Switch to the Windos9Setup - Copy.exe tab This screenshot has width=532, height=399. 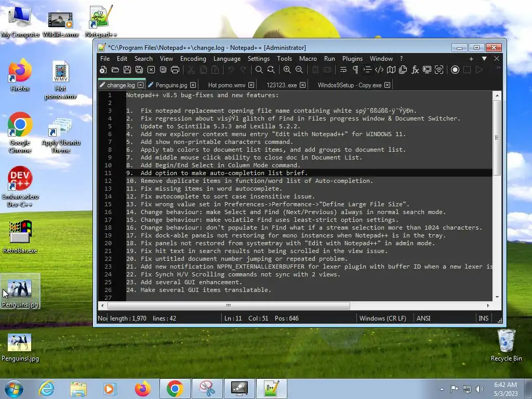click(x=350, y=85)
